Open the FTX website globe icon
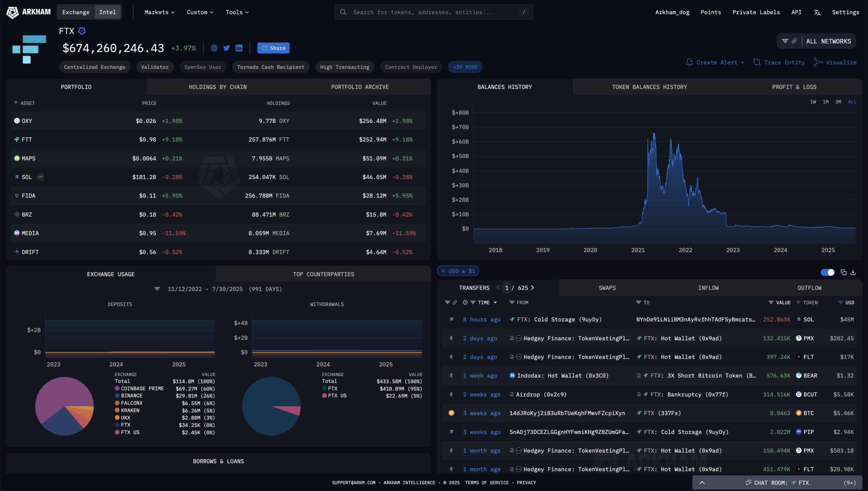Viewport: 868px width, 491px height. click(214, 48)
